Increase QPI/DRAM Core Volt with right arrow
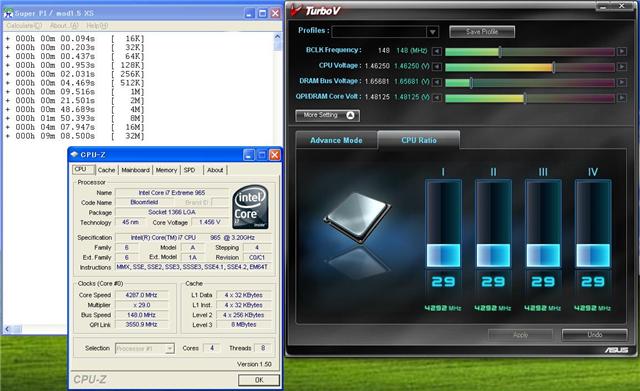The image size is (640, 391). [x=622, y=98]
